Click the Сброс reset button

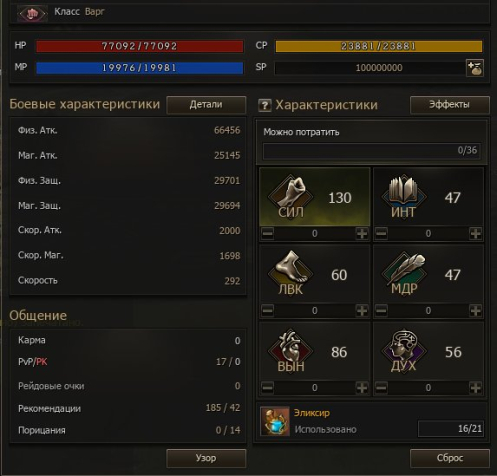[x=450, y=458]
